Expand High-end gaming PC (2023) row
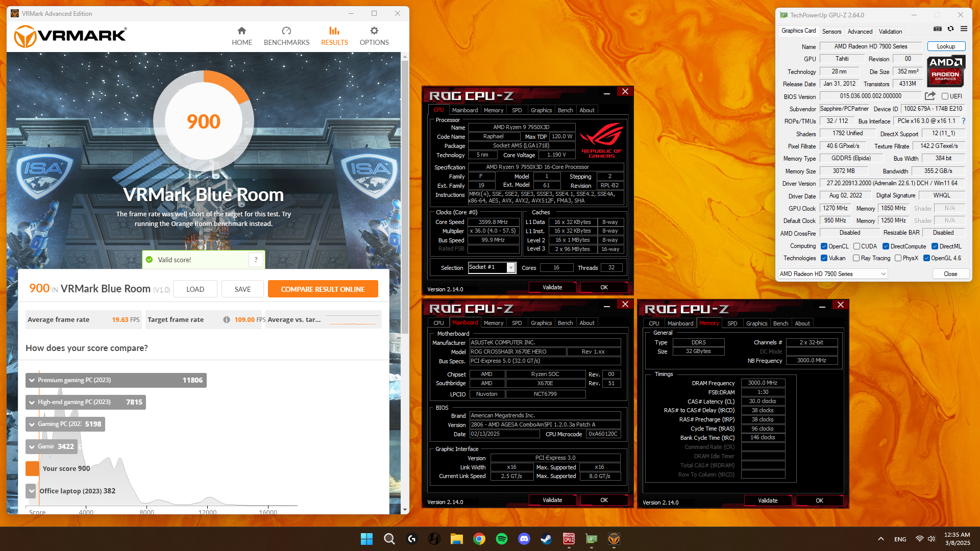The image size is (980, 551). 86,402
